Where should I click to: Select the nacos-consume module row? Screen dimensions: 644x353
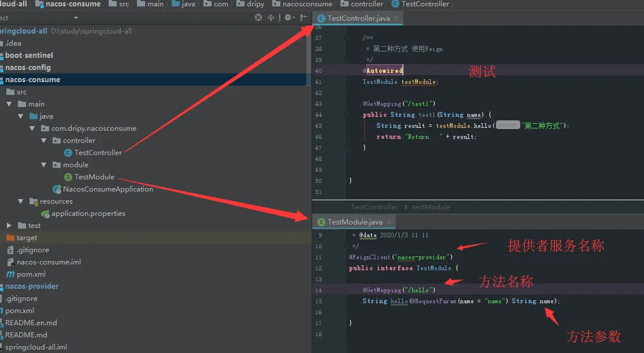(x=153, y=80)
